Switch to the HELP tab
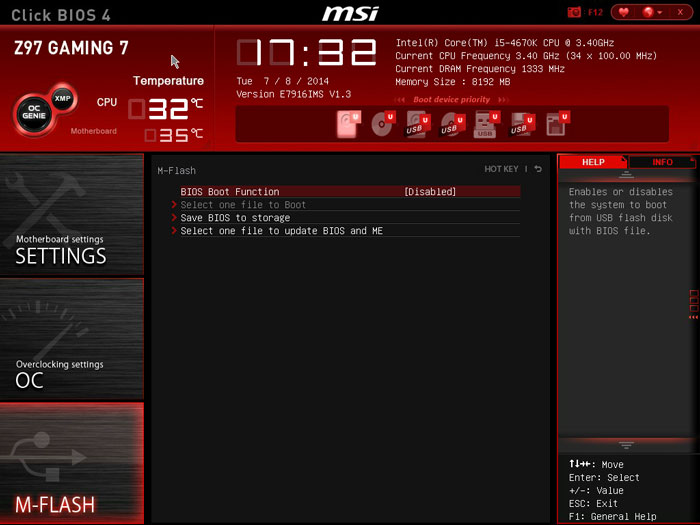 593,162
